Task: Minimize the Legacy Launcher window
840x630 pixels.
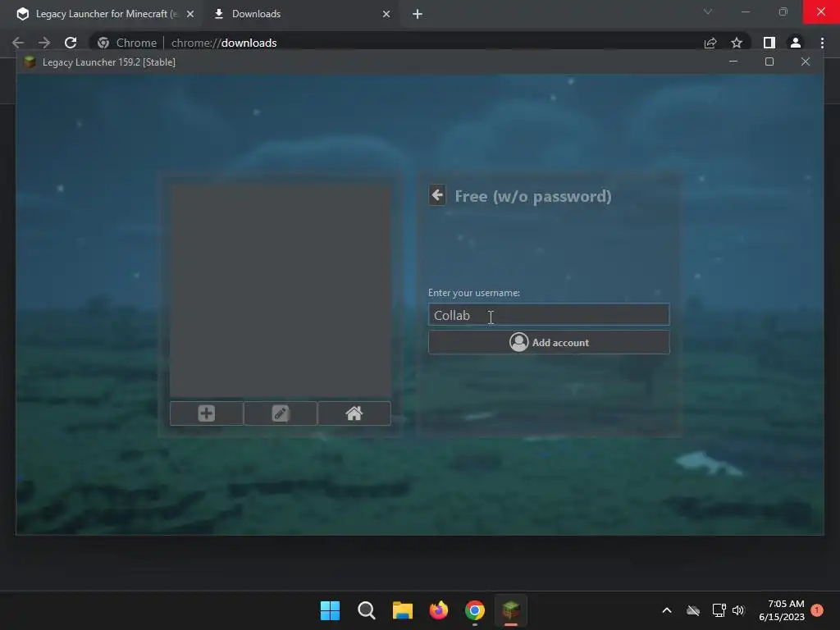Action: coord(733,62)
